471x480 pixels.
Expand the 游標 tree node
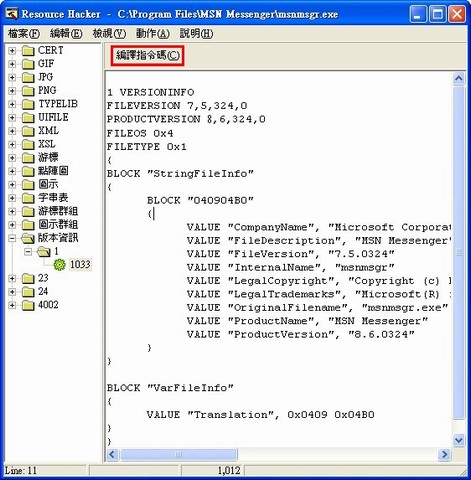(x=12, y=158)
